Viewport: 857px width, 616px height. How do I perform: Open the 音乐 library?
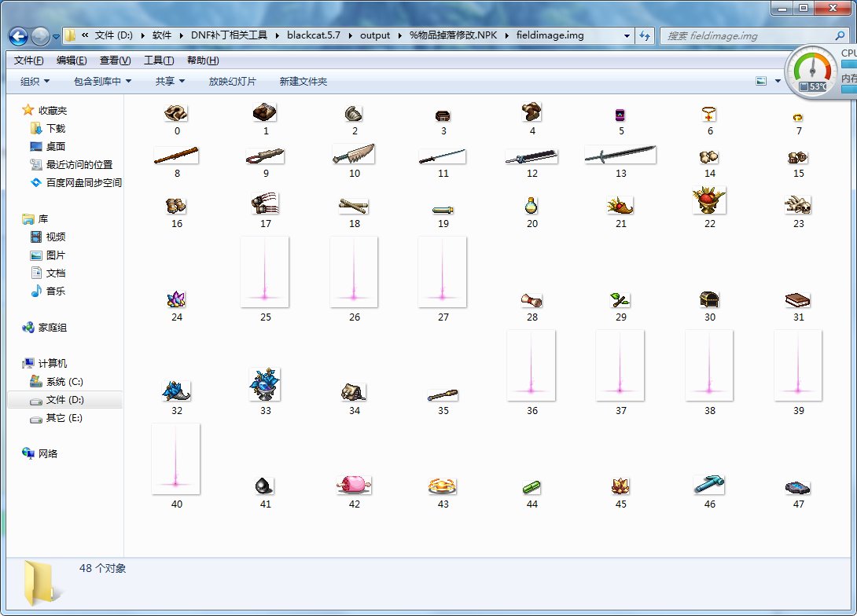(x=47, y=291)
